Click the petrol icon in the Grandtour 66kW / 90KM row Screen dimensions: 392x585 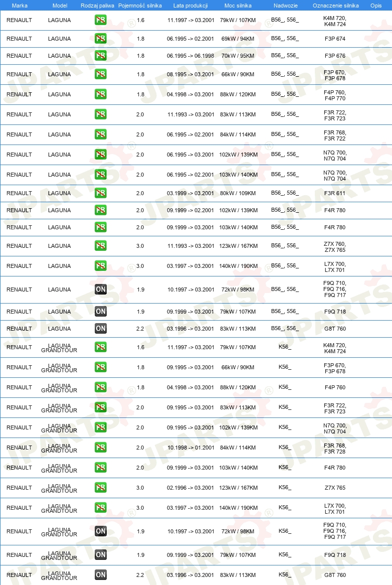coord(101,367)
